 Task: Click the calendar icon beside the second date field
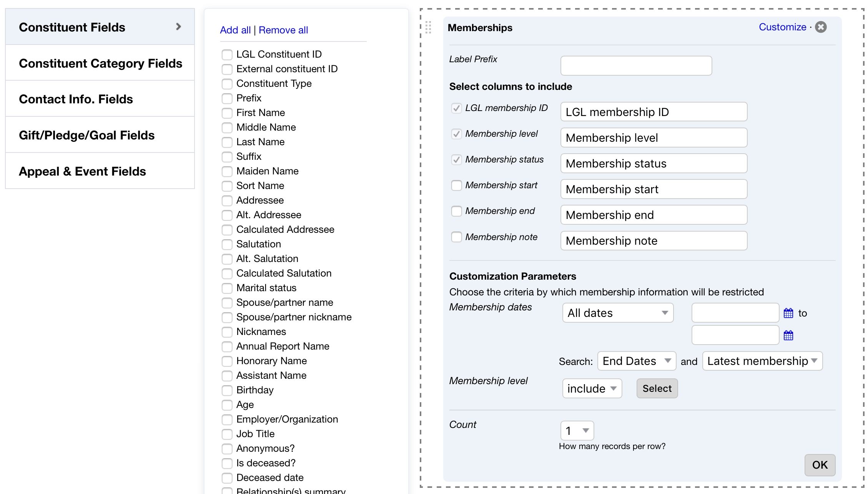(x=788, y=335)
